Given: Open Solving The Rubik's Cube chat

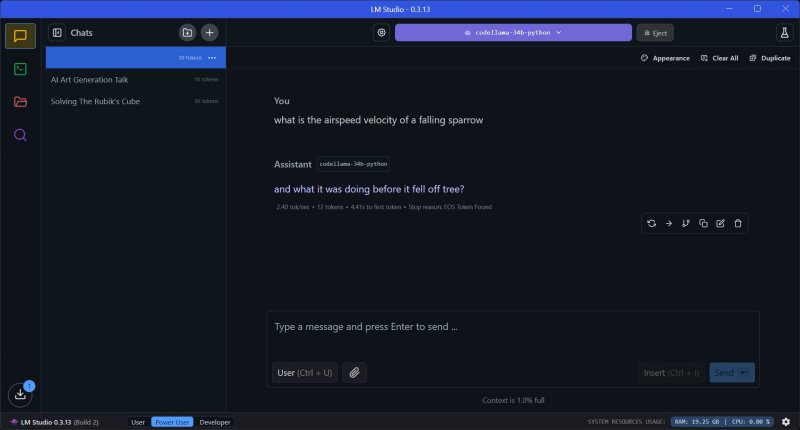Looking at the screenshot, I should coord(135,101).
